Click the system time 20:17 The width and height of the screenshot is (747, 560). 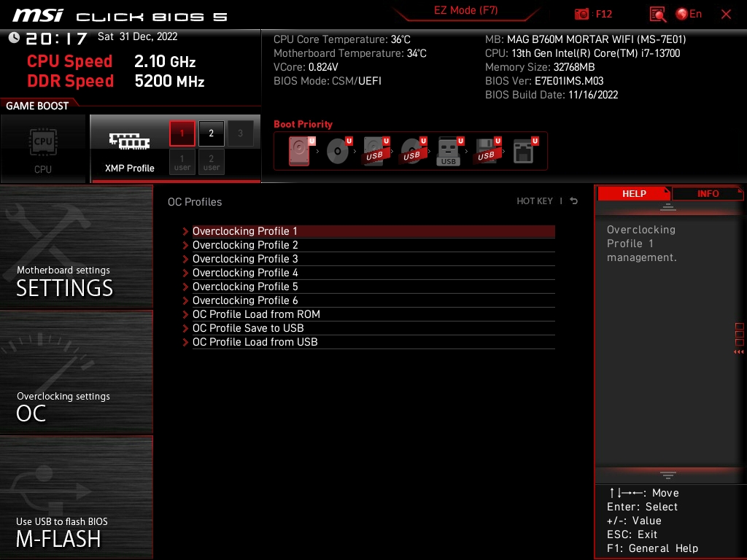click(x=57, y=39)
